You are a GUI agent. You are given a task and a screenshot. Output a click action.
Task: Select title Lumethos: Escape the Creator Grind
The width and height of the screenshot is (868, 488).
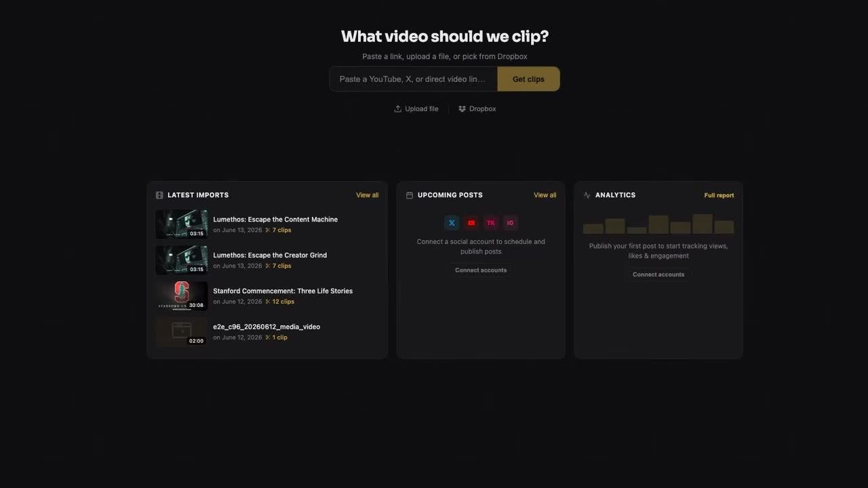(x=270, y=256)
